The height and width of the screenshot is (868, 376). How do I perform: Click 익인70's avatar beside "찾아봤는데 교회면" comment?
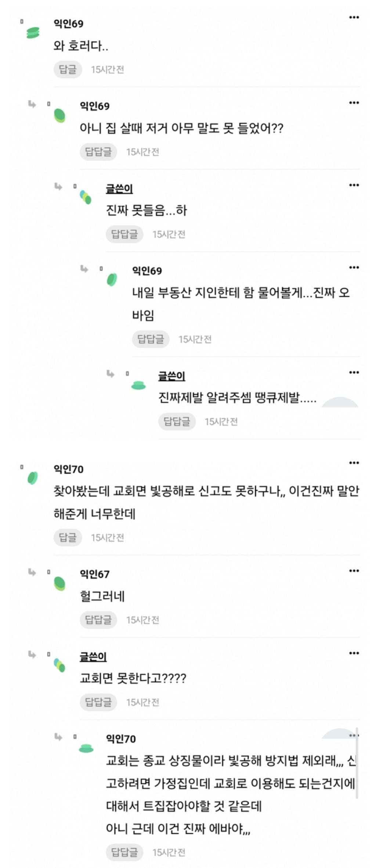(33, 478)
